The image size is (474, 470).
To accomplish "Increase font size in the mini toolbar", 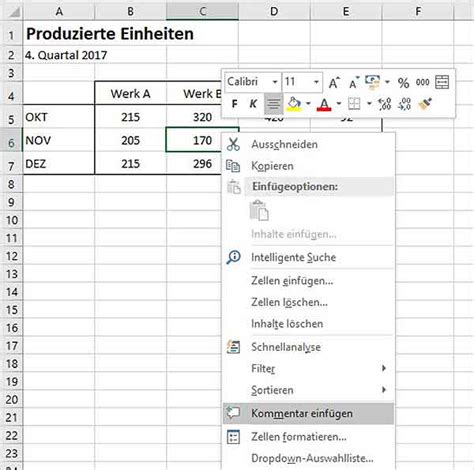I will (x=334, y=82).
